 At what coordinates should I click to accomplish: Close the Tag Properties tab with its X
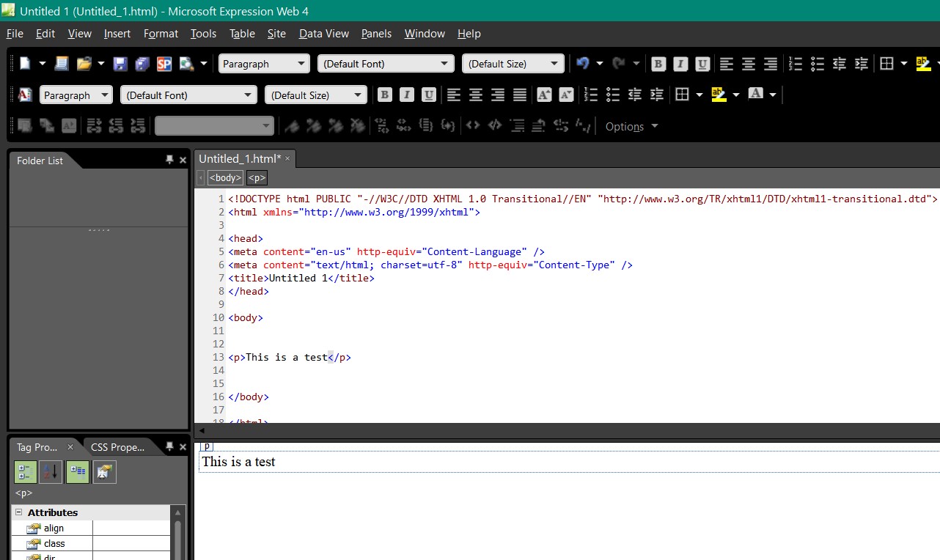(70, 447)
